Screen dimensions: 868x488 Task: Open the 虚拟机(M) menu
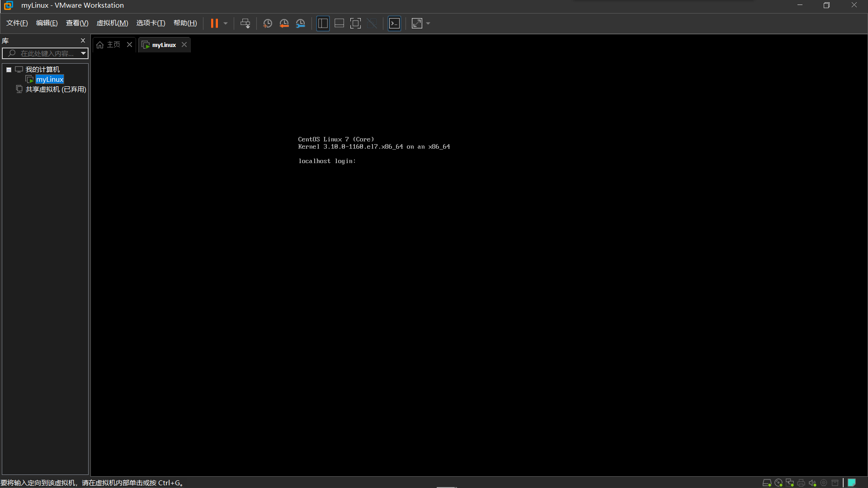pyautogui.click(x=112, y=23)
